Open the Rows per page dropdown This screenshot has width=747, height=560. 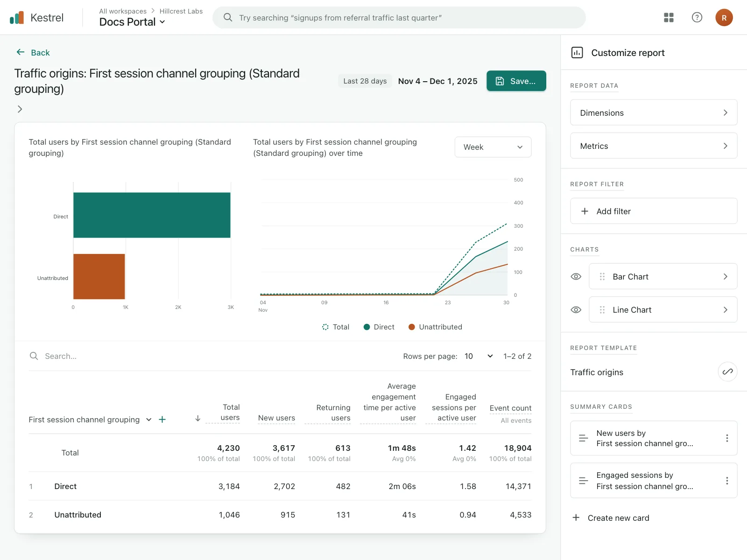pos(479,356)
